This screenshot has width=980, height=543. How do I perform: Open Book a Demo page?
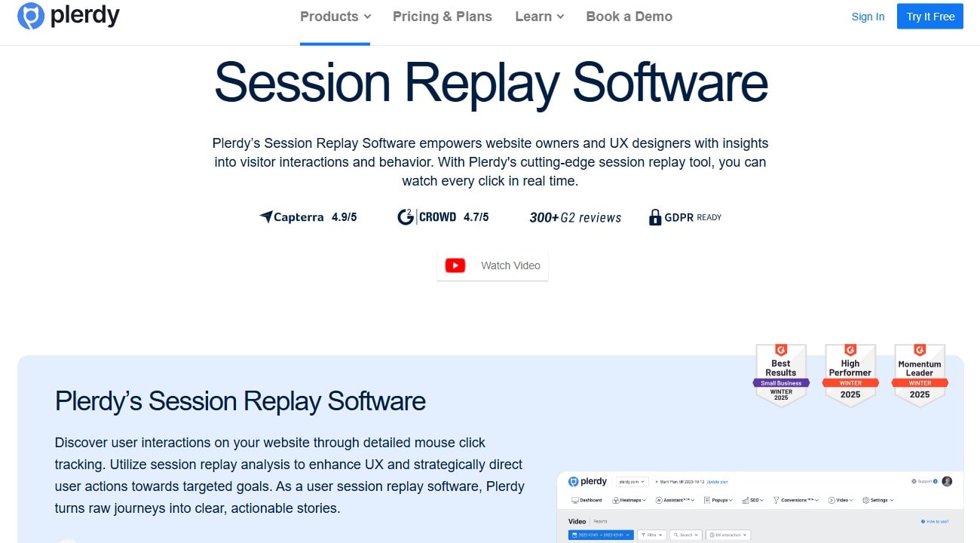[x=629, y=17]
